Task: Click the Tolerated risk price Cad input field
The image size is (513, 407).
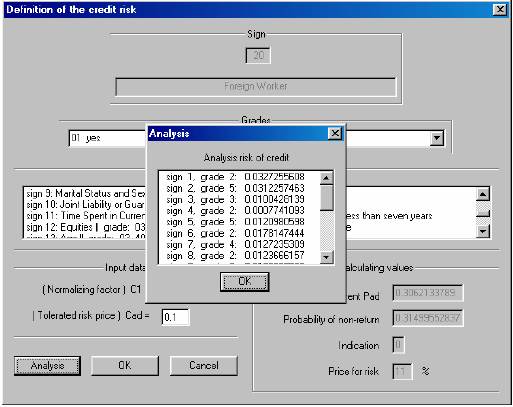Action: (x=175, y=317)
